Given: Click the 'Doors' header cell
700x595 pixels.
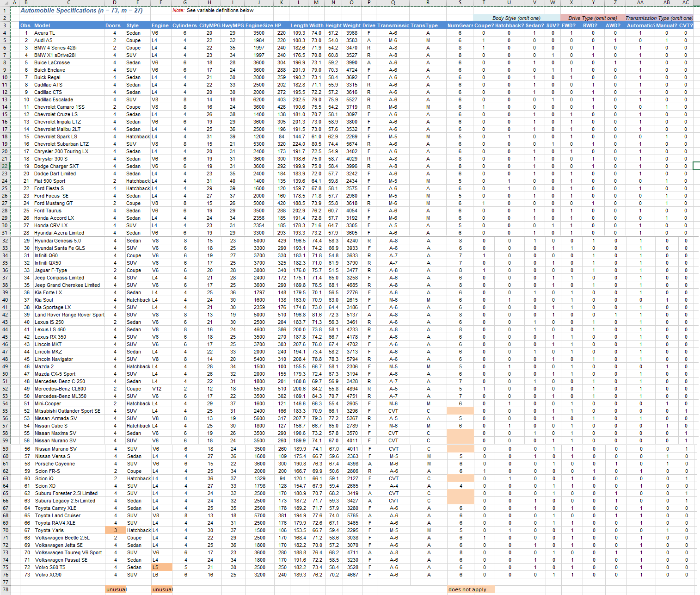Looking at the screenshot, I should (x=115, y=25).
